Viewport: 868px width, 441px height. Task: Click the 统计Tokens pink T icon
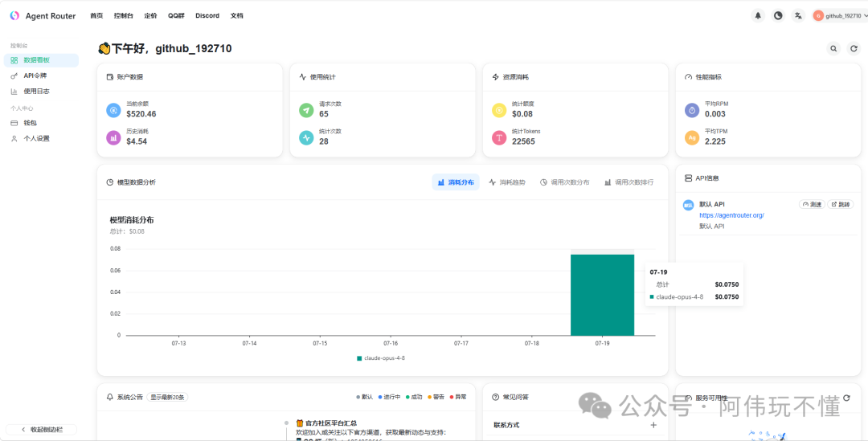click(499, 138)
